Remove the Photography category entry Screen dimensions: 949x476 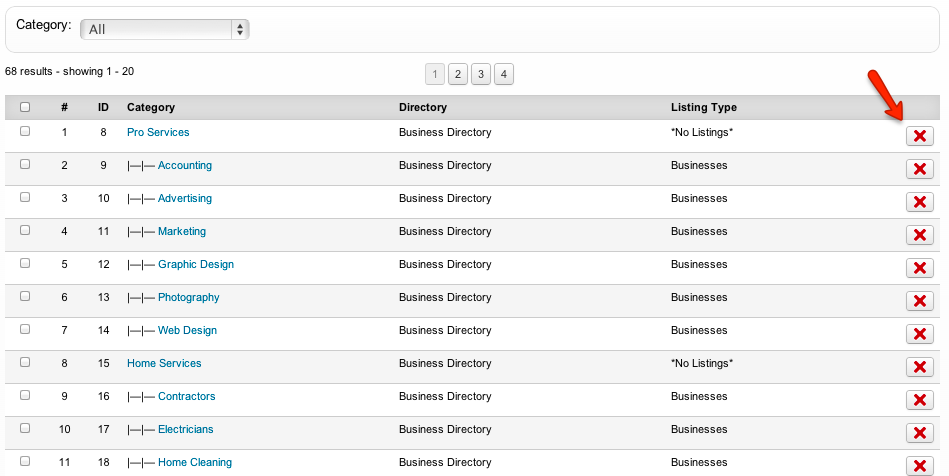point(919,301)
